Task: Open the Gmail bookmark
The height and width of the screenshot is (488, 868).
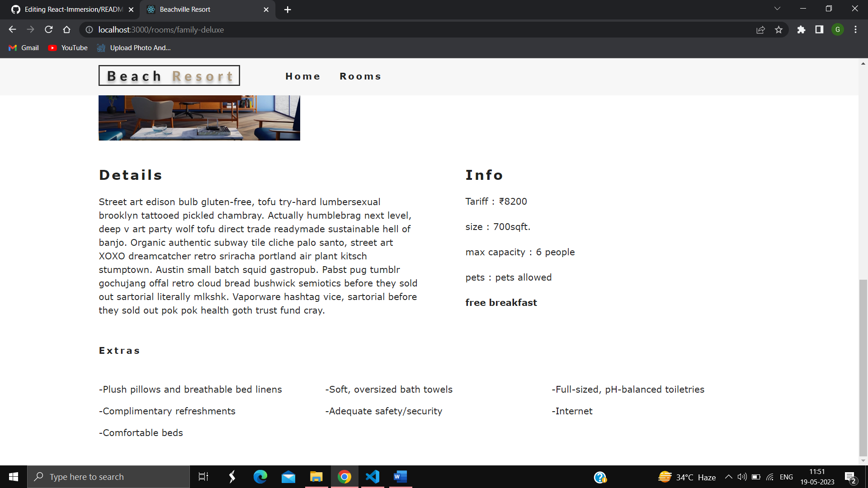Action: (x=23, y=47)
